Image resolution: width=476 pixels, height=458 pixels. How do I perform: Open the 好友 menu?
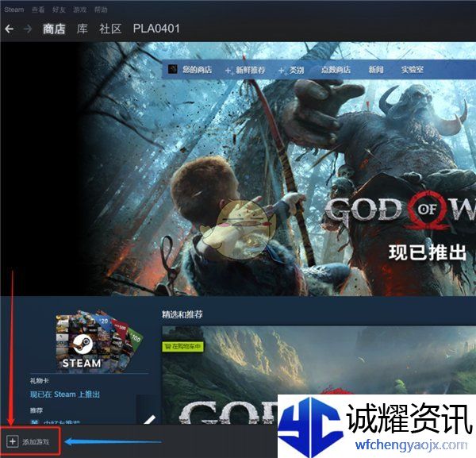59,10
